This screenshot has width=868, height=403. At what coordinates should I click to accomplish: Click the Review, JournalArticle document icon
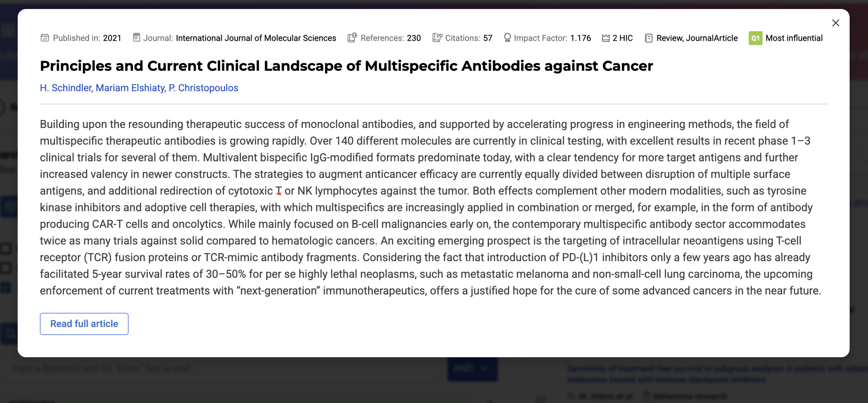648,38
